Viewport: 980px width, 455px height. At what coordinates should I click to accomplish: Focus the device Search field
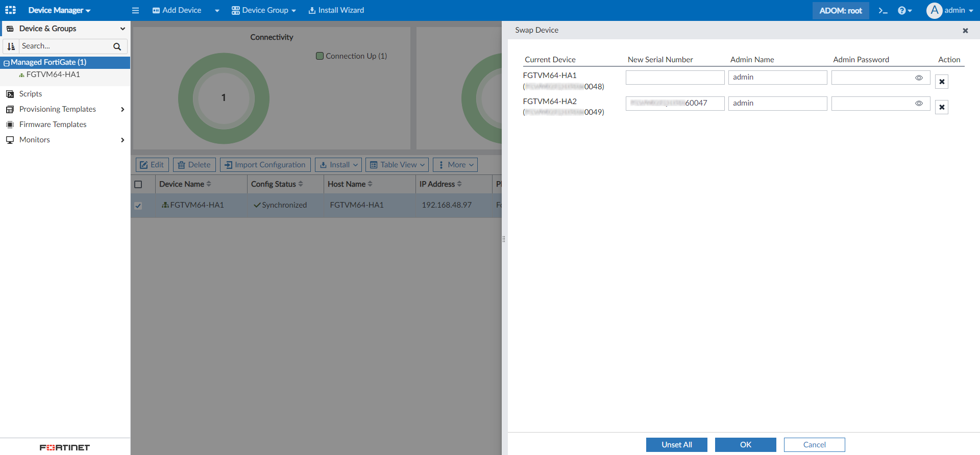[x=65, y=46]
